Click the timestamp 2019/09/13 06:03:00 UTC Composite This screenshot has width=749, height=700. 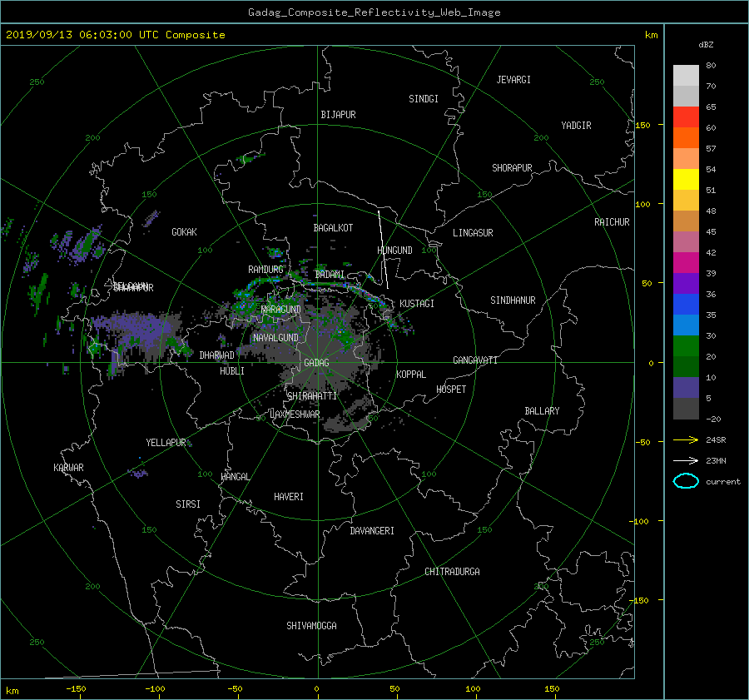coord(115,35)
